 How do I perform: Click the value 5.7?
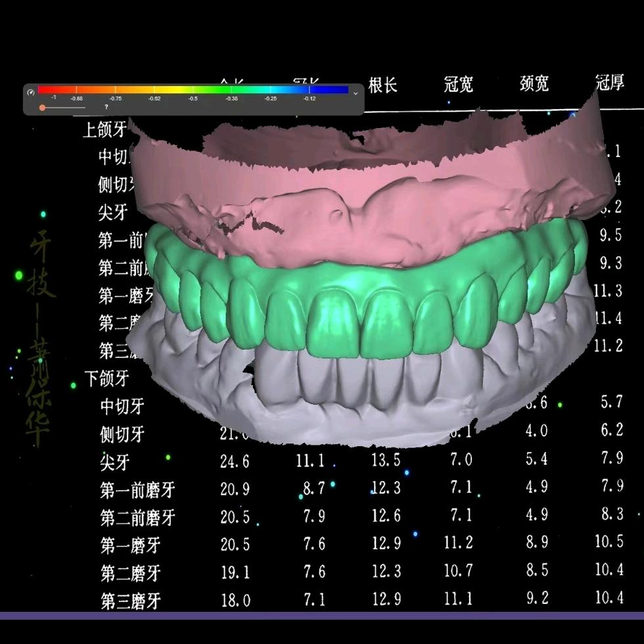[x=612, y=402]
